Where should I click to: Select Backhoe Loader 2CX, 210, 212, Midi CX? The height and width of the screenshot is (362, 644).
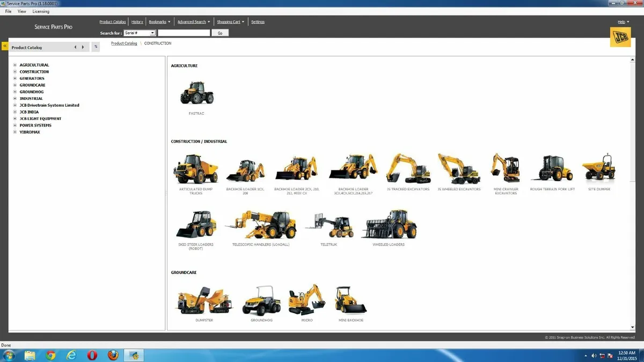pos(296,169)
